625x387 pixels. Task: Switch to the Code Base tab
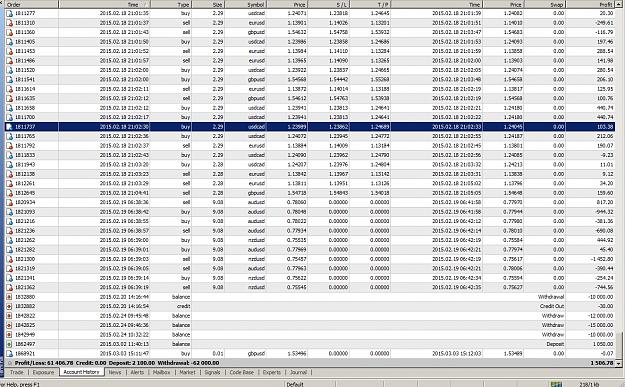242,372
